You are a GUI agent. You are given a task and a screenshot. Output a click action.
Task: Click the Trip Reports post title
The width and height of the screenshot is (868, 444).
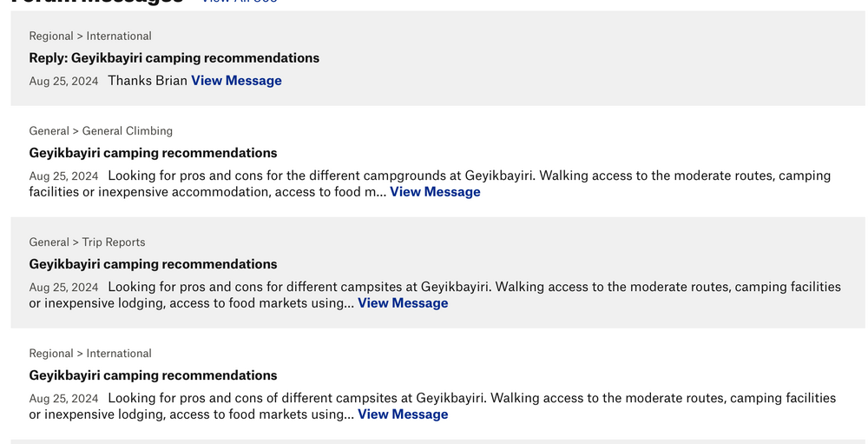point(153,264)
